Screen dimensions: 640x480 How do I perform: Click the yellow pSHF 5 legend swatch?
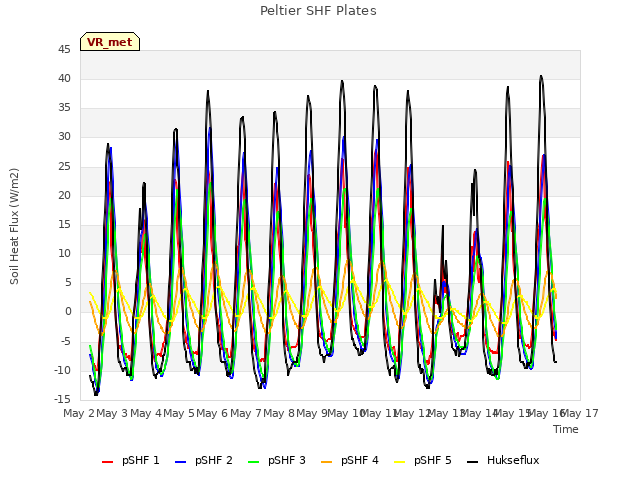point(400,462)
